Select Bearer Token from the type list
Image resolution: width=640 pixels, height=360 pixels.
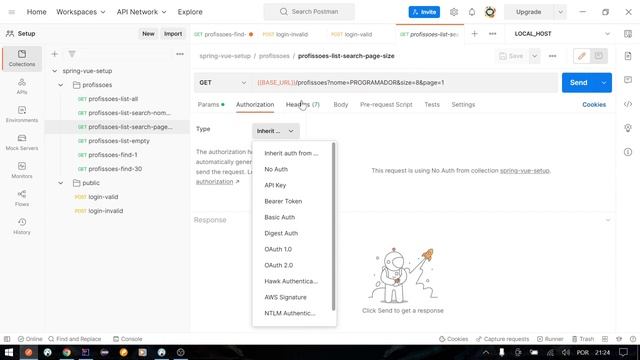click(x=283, y=201)
